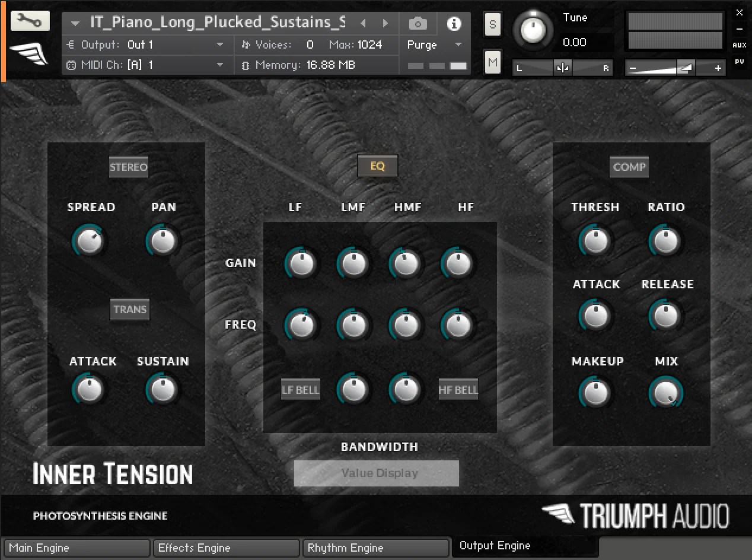
Task: Click the PV button
Action: (x=739, y=61)
